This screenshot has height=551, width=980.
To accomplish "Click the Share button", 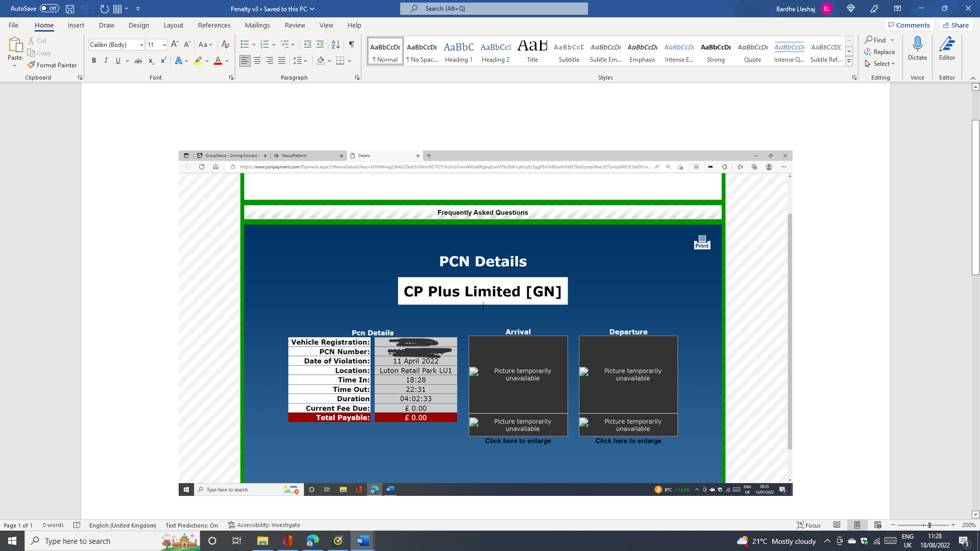I will click(956, 25).
